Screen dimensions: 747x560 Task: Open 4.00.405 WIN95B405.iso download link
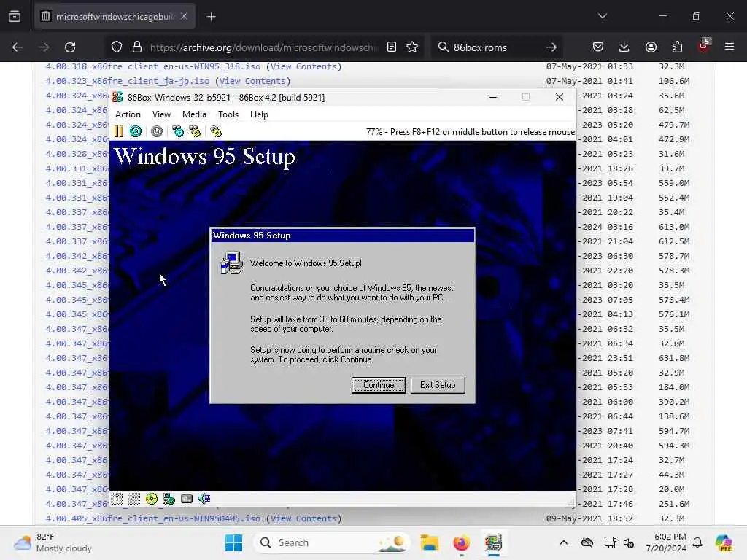(153, 518)
